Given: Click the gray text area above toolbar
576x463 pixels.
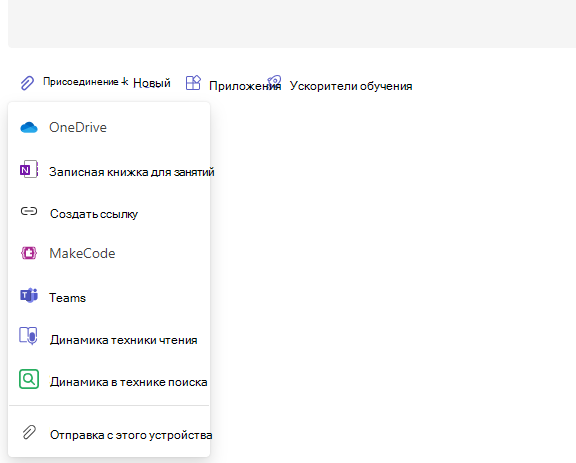Looking at the screenshot, I should point(292,24).
